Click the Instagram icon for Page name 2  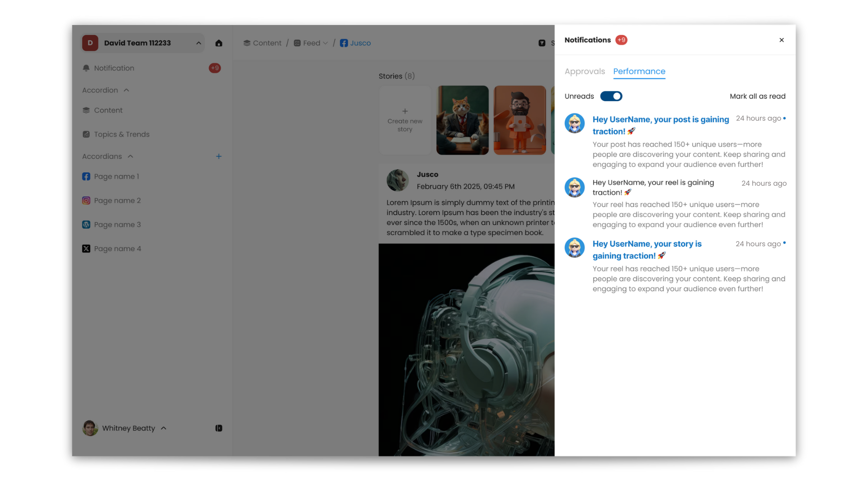click(86, 200)
